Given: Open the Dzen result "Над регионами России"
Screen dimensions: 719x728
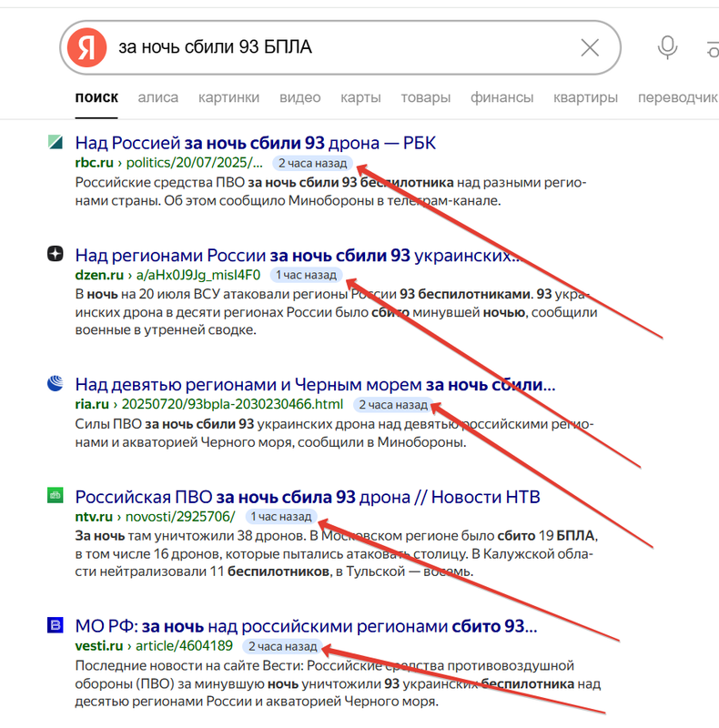Looking at the screenshot, I should click(299, 256).
